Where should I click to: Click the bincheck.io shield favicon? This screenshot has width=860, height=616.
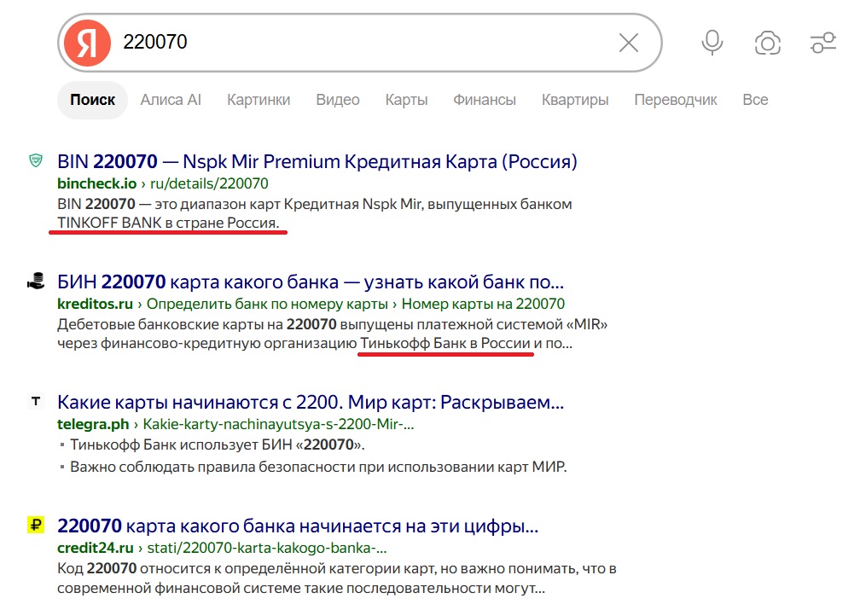[x=36, y=160]
